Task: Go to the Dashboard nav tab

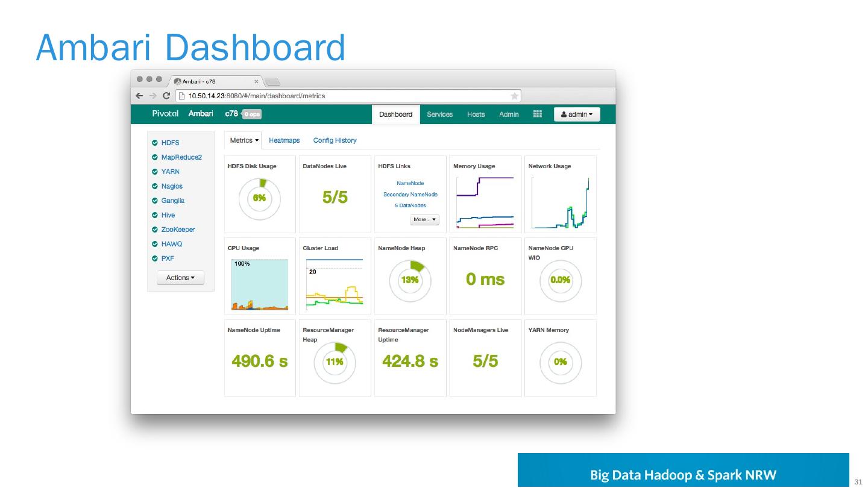Action: [x=395, y=114]
